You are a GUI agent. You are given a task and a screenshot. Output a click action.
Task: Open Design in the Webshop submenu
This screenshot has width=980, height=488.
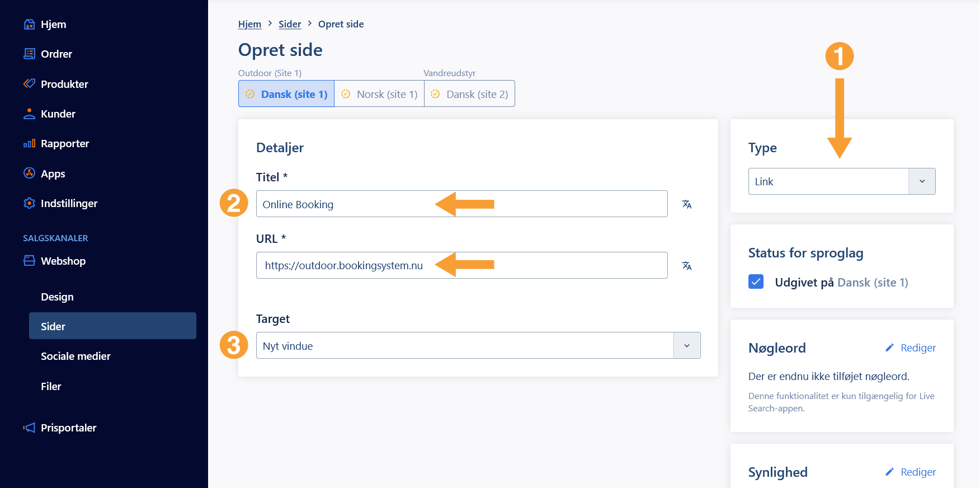(x=57, y=297)
